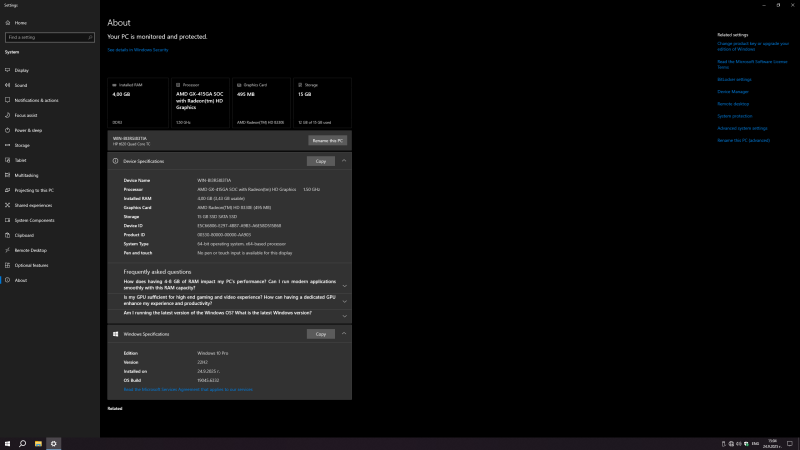This screenshot has height=450, width=800.
Task: Select Multitasking in the sidebar
Action: pyautogui.click(x=26, y=175)
